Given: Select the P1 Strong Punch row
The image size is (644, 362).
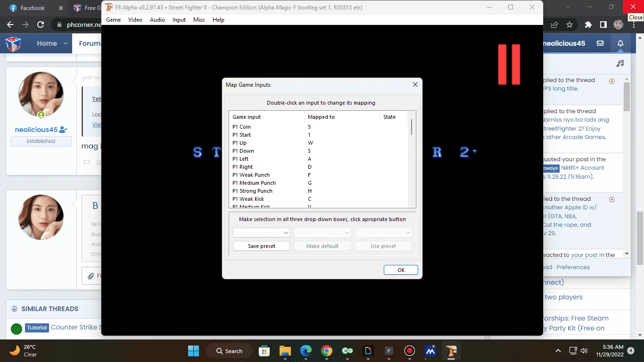Looking at the screenshot, I should tap(318, 191).
